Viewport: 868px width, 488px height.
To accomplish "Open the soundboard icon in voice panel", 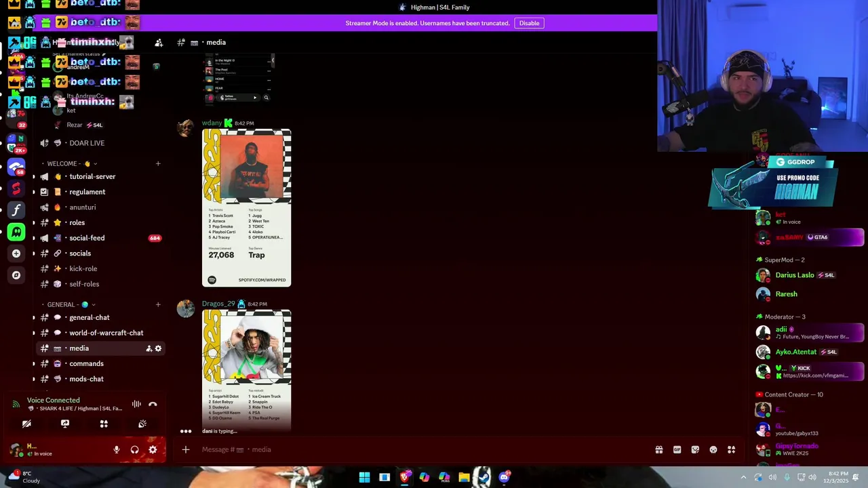I will point(142,424).
